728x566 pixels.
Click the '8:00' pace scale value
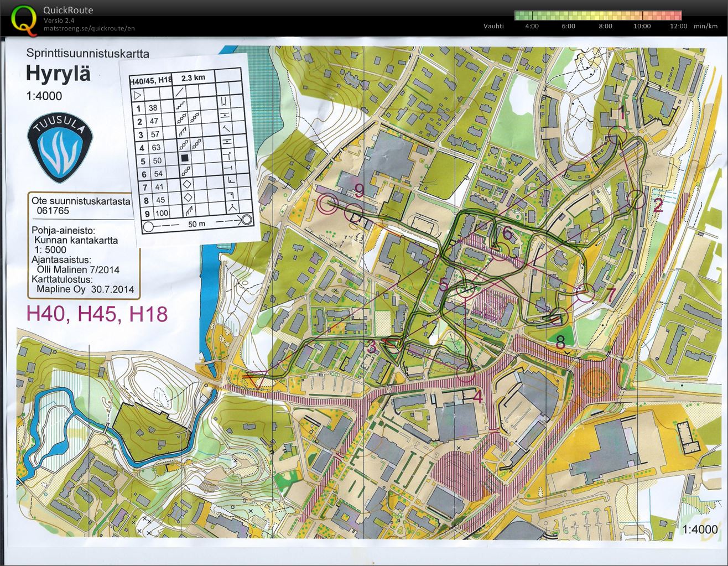tap(605, 26)
